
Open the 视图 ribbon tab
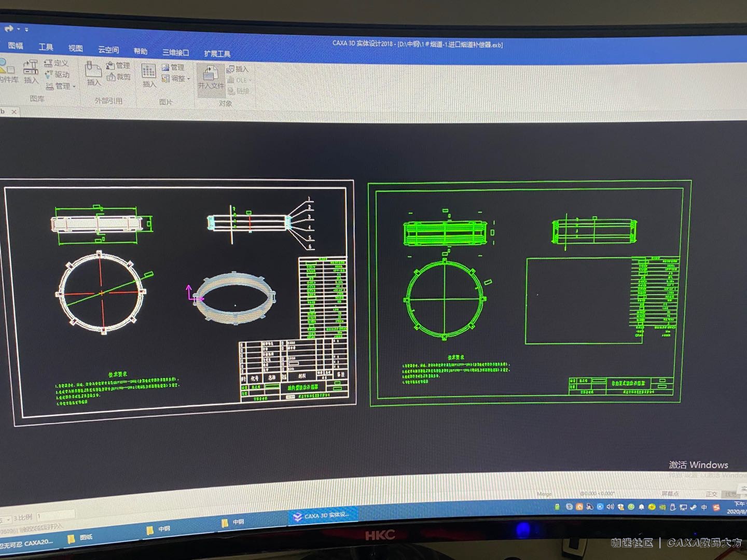(x=75, y=48)
